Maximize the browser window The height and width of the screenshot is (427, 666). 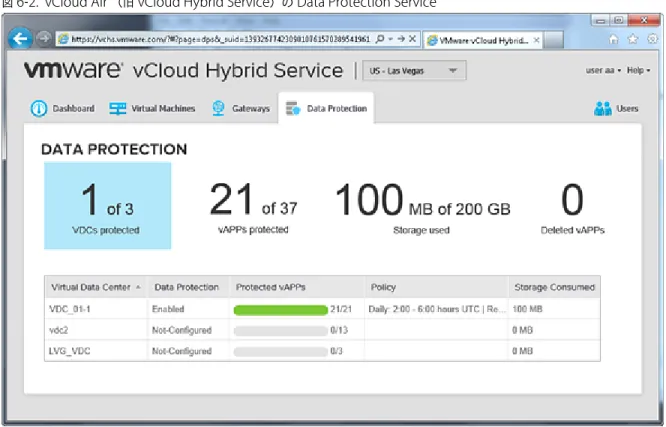[x=619, y=20]
